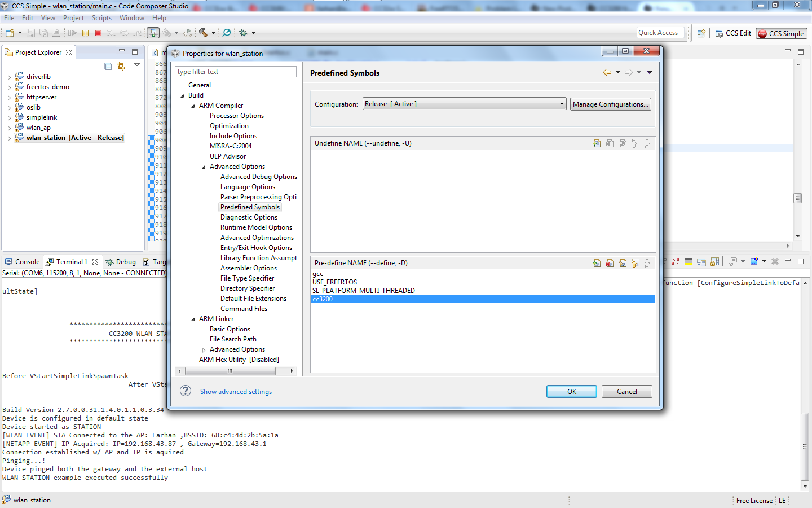This screenshot has width=812, height=508.
Task: Select Include Options in the tree
Action: pyautogui.click(x=233, y=136)
